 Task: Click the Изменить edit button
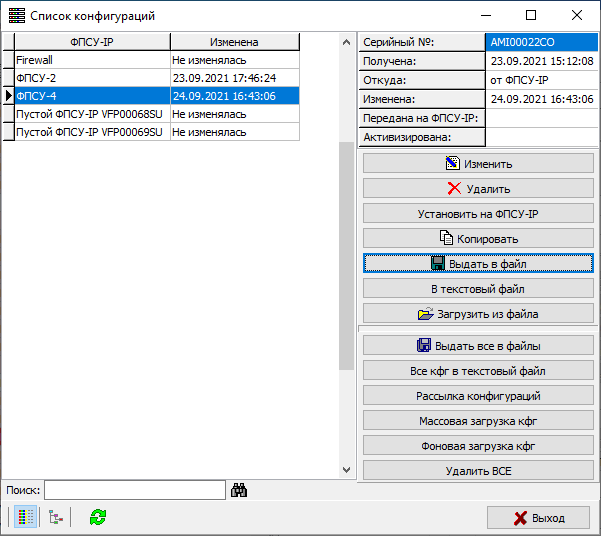[x=478, y=163]
